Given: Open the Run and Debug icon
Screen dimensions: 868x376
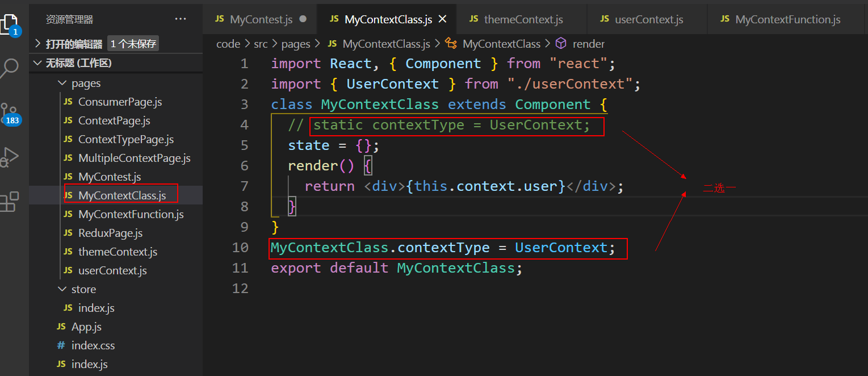Looking at the screenshot, I should [x=10, y=157].
